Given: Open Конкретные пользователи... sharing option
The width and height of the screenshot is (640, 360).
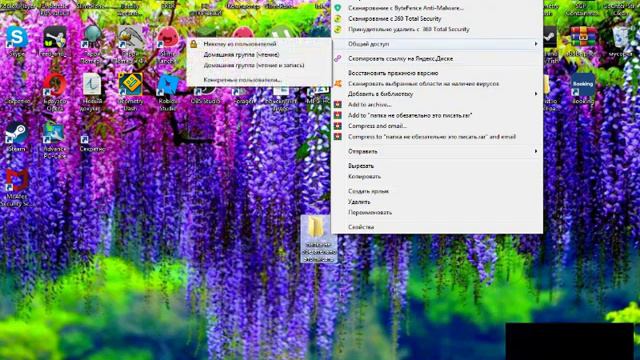Looking at the screenshot, I should coord(259,80).
